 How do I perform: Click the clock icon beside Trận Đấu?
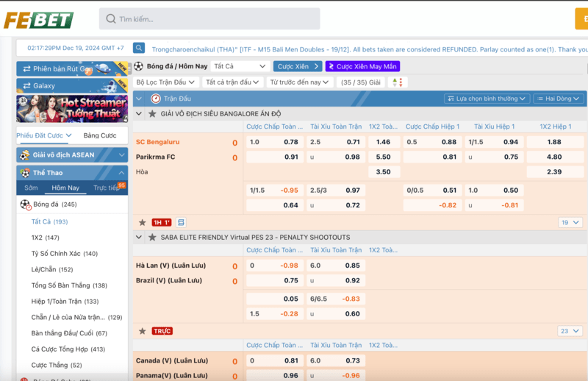pyautogui.click(x=156, y=99)
